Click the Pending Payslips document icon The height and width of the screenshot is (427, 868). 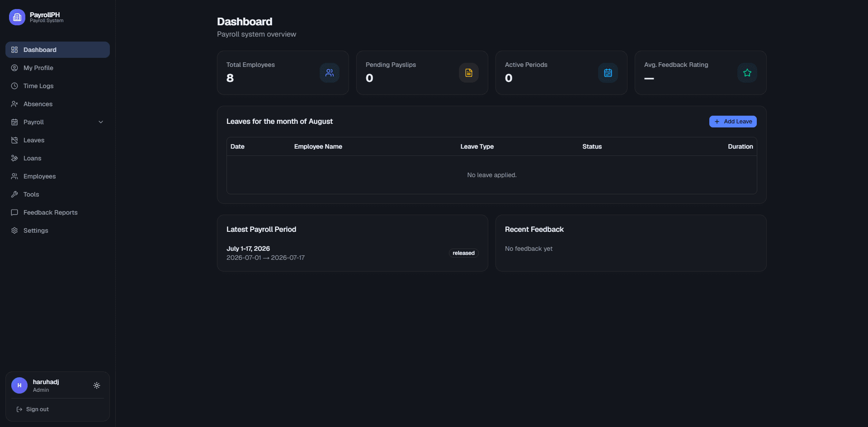469,73
